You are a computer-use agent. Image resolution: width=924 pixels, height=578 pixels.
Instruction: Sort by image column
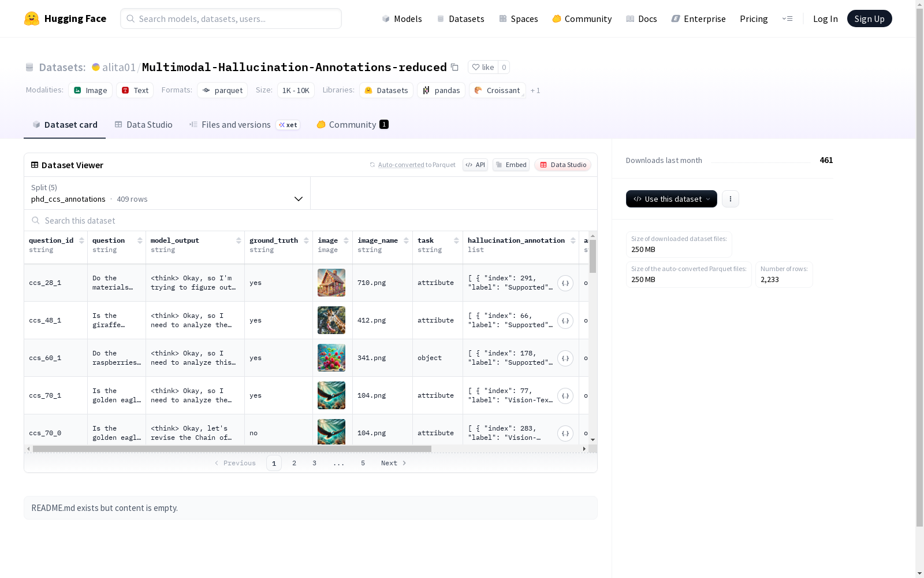coord(346,240)
